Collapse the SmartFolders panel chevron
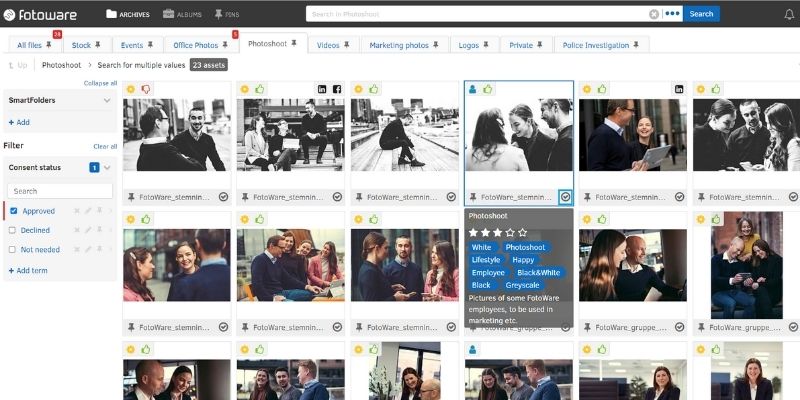 107,101
